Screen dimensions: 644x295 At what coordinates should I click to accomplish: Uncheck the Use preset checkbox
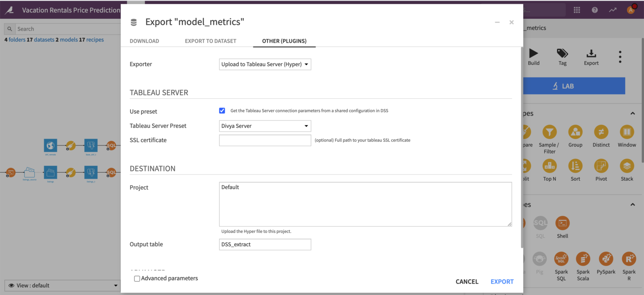click(222, 110)
